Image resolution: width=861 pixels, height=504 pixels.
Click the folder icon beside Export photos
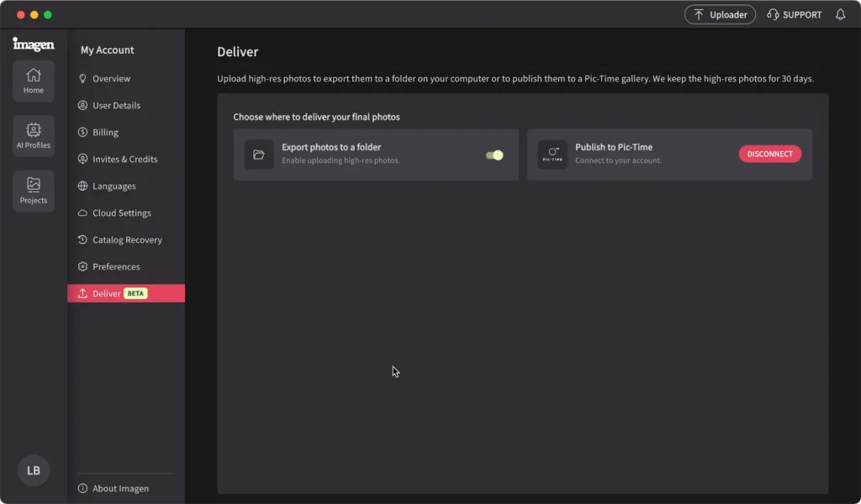coord(259,155)
